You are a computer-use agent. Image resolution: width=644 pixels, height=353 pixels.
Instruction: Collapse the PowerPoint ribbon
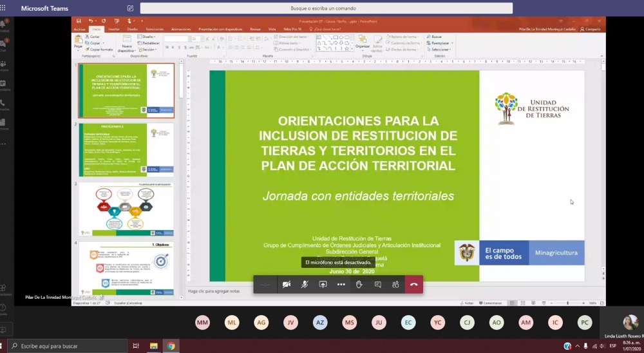(x=601, y=56)
